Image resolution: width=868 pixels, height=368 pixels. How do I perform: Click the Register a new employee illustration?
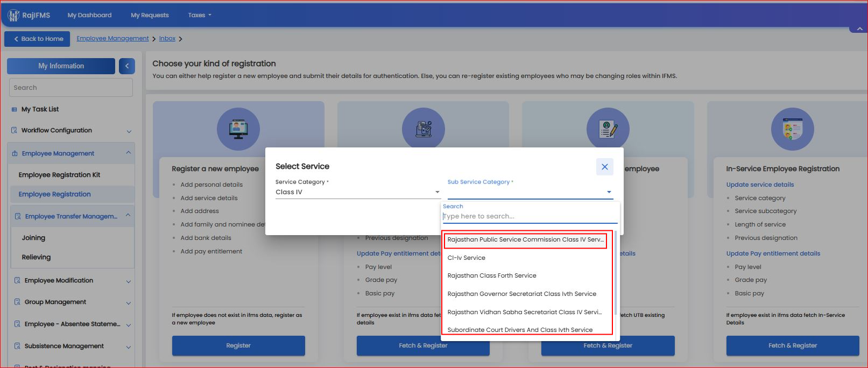(x=238, y=129)
